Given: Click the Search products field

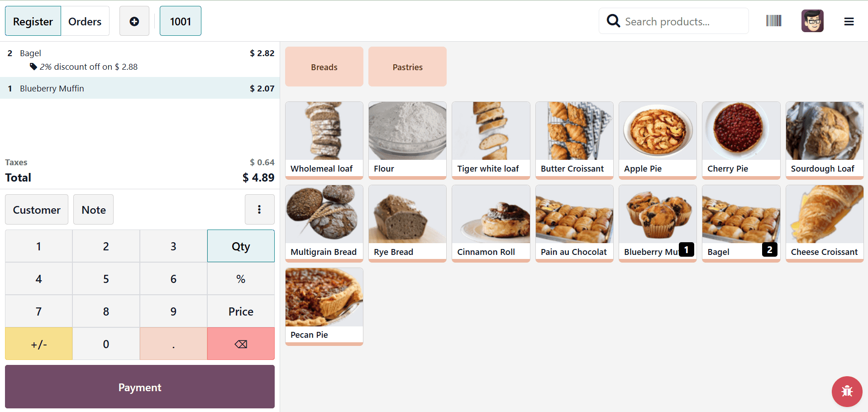Looking at the screenshot, I should 679,21.
